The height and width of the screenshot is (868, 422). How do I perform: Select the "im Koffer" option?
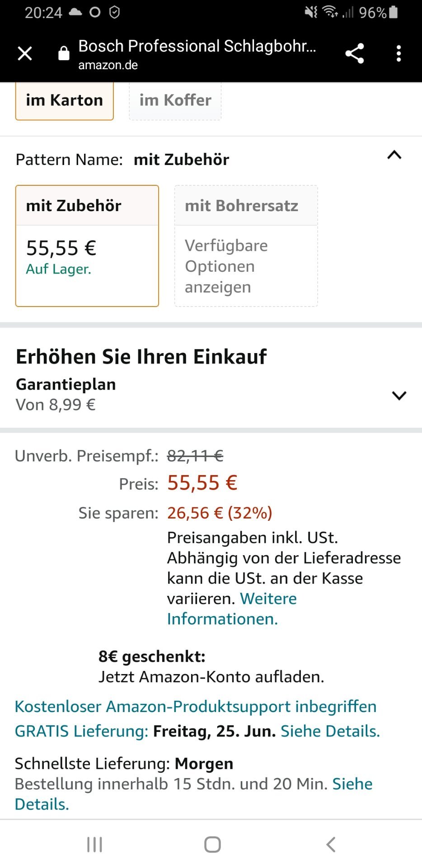(x=175, y=100)
